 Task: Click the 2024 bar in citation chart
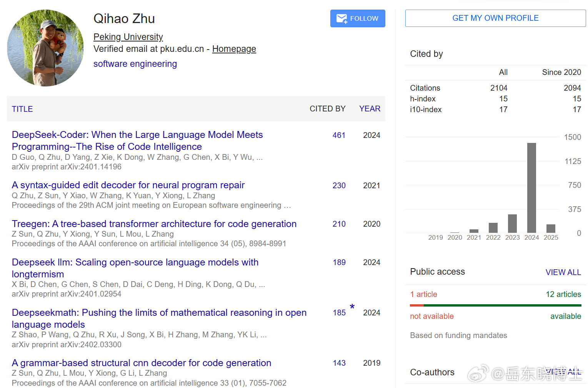coord(531,188)
